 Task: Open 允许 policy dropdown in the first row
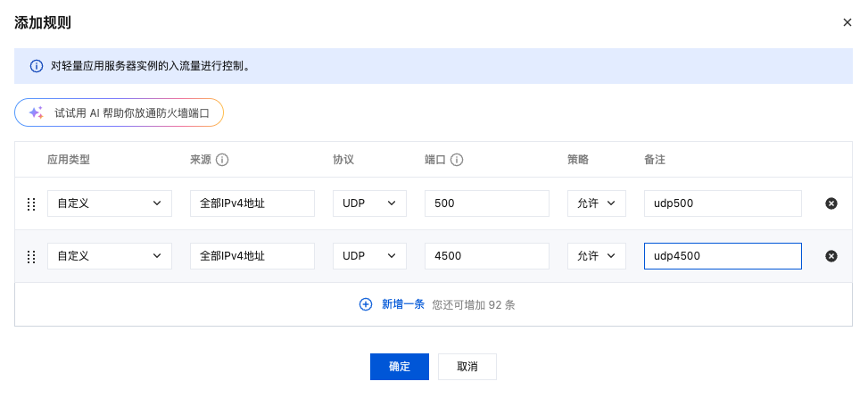click(x=596, y=203)
